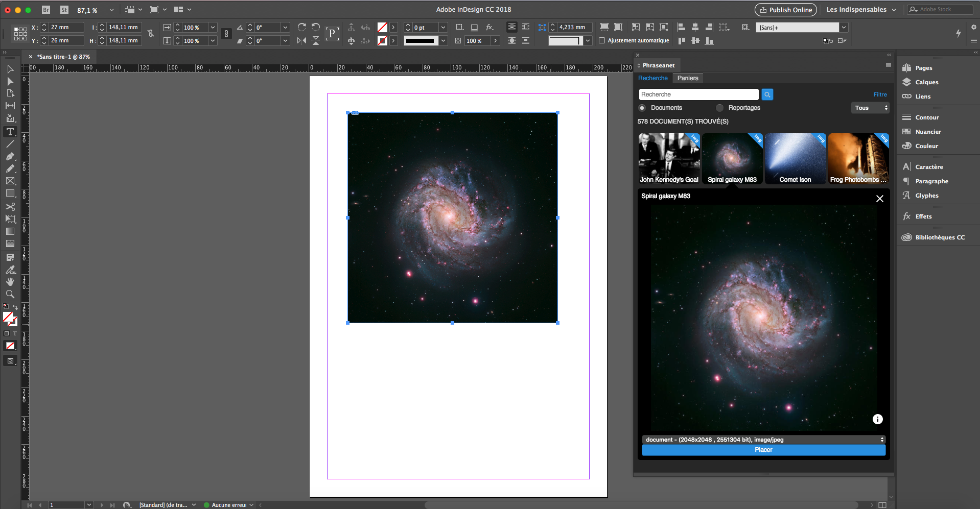Select the Documents radio button
980x509 pixels.
(x=642, y=108)
